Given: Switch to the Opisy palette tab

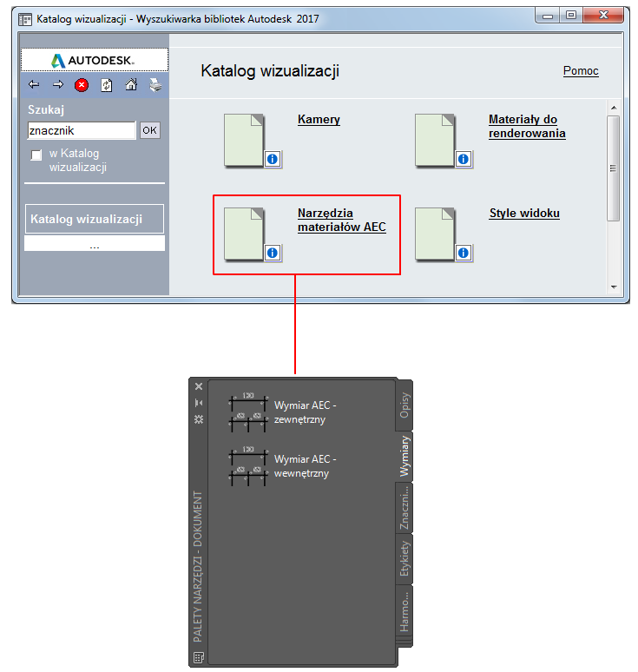Looking at the screenshot, I should 404,405.
